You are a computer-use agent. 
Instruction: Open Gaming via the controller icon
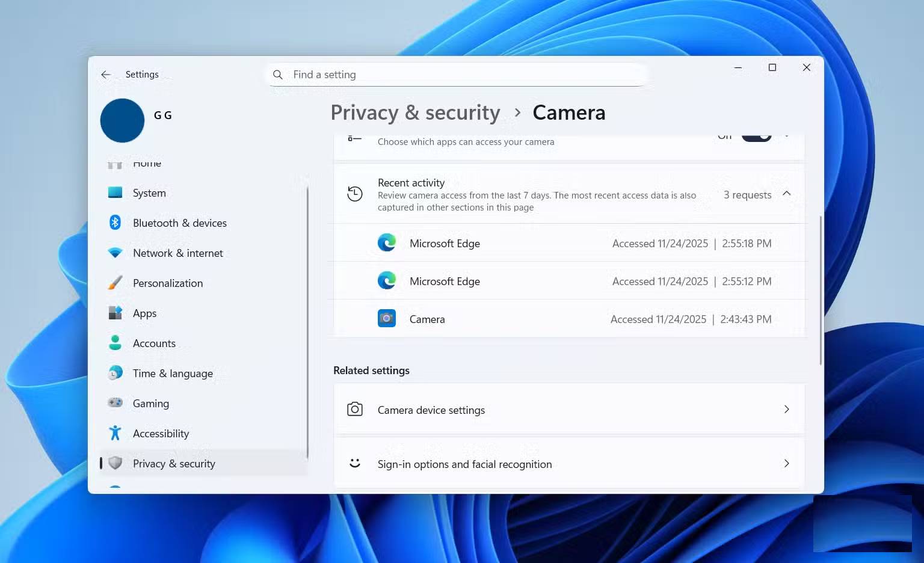click(115, 403)
